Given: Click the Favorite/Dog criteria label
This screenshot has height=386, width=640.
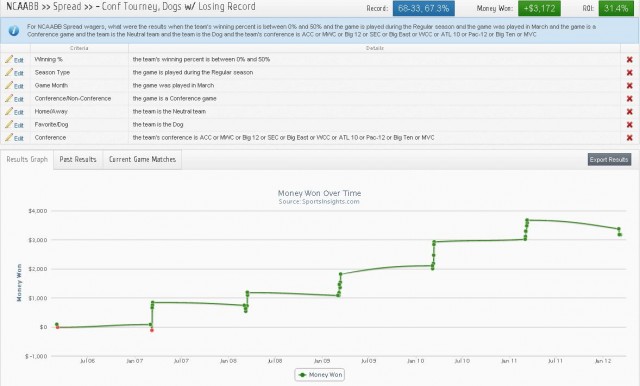Looking at the screenshot, I should coord(52,125).
